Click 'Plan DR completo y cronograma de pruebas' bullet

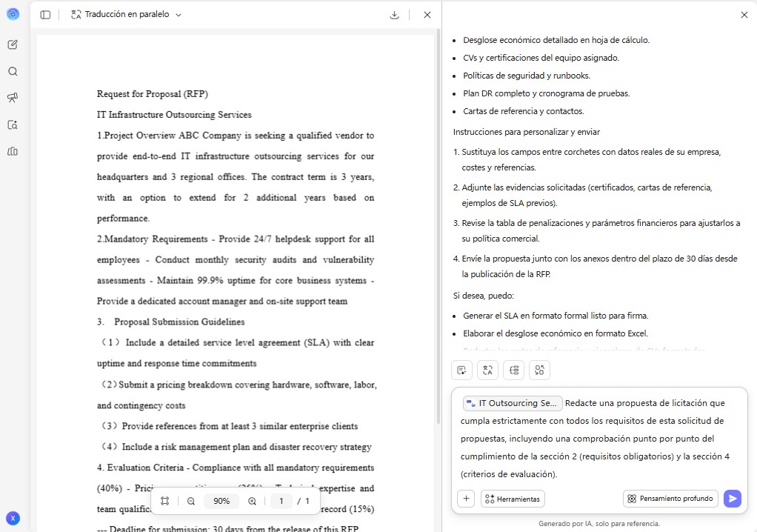[x=546, y=93]
